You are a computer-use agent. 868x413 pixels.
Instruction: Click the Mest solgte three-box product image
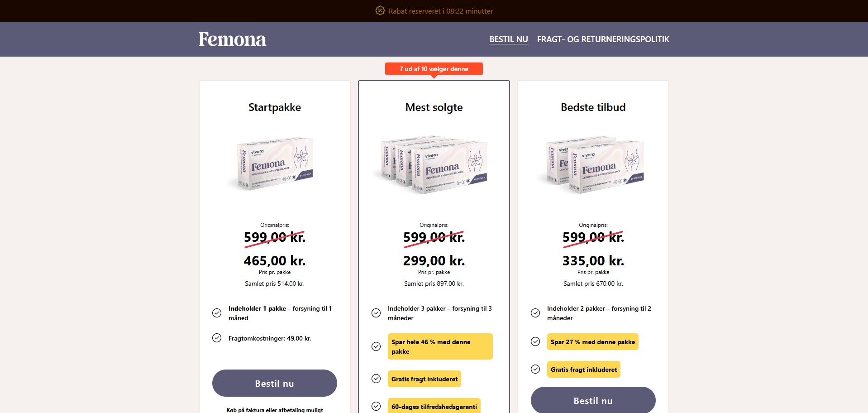pyautogui.click(x=434, y=164)
